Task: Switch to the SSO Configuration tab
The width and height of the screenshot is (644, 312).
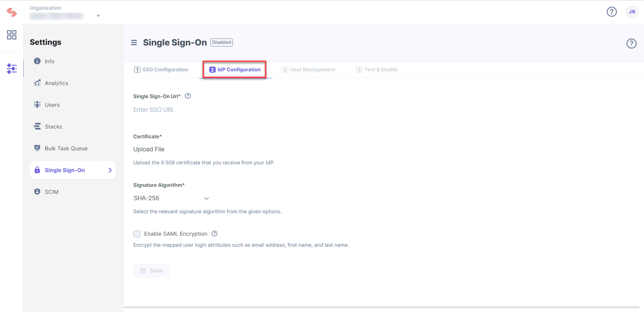Action: pyautogui.click(x=161, y=70)
